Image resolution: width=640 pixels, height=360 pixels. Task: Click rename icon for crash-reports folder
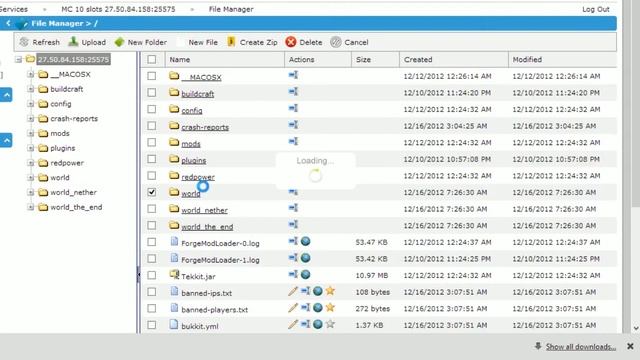point(293,125)
